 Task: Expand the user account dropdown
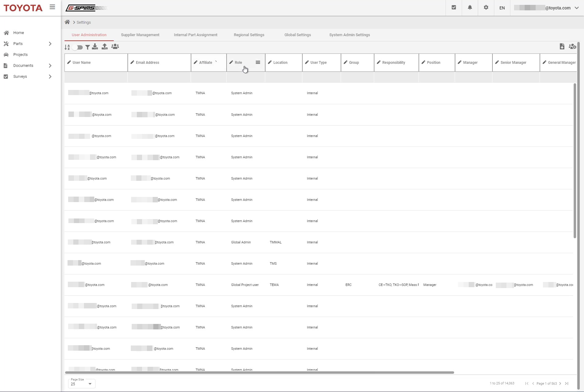pyautogui.click(x=576, y=8)
